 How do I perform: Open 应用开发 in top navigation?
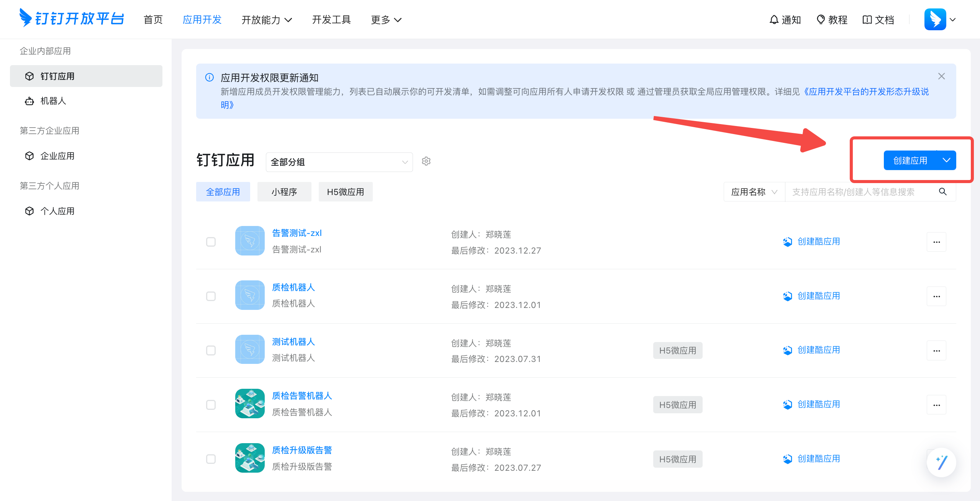(202, 20)
